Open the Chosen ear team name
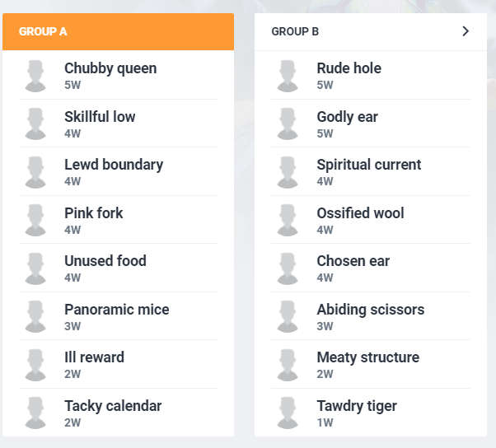 click(353, 261)
